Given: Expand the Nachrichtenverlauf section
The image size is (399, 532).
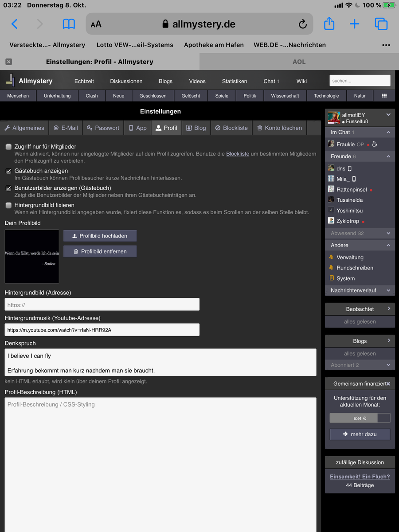Looking at the screenshot, I should click(x=388, y=290).
